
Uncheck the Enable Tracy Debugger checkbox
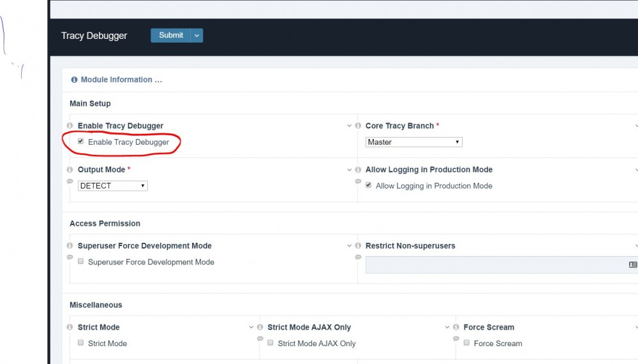click(x=81, y=142)
